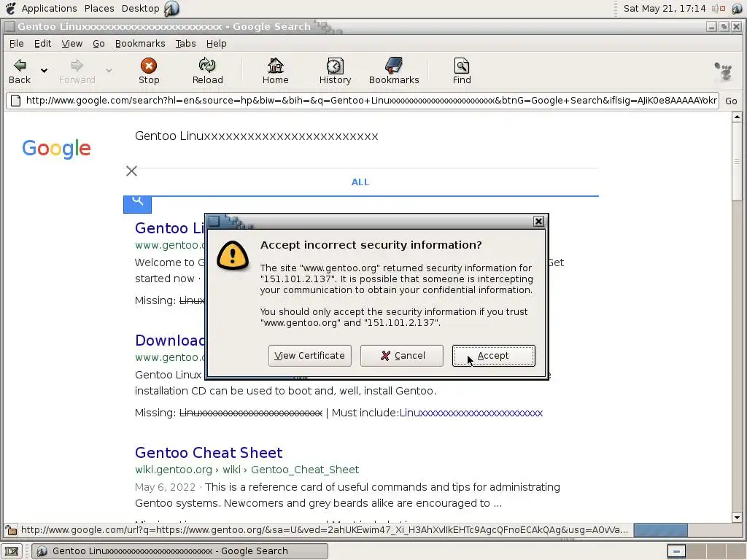Click the Forward arrow toolbar icon

coord(77,66)
